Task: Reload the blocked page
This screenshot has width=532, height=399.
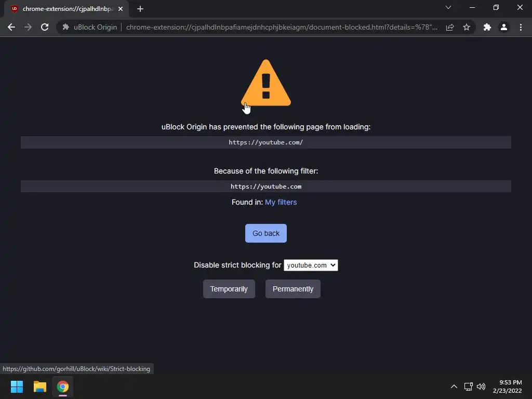Action: point(45,27)
